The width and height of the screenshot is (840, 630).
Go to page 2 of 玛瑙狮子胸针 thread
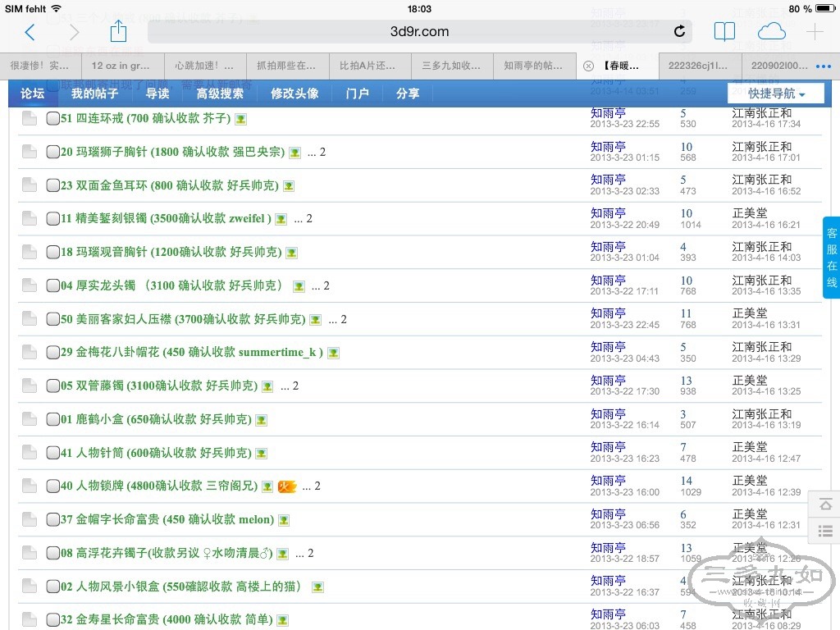(322, 152)
